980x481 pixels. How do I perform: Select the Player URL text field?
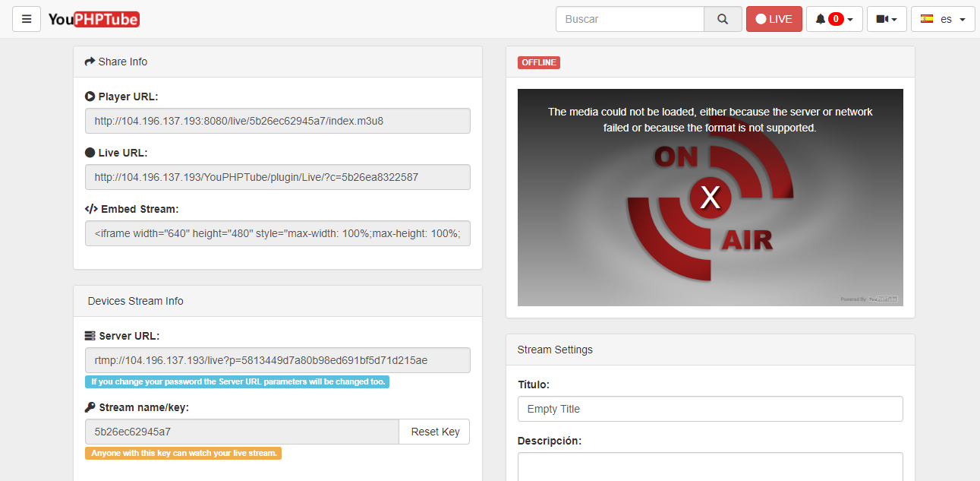coord(277,120)
